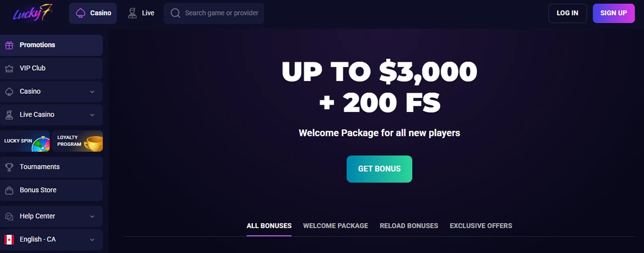This screenshot has width=644, height=253.
Task: Click the Live Casino dealer icon
Action: [x=9, y=115]
